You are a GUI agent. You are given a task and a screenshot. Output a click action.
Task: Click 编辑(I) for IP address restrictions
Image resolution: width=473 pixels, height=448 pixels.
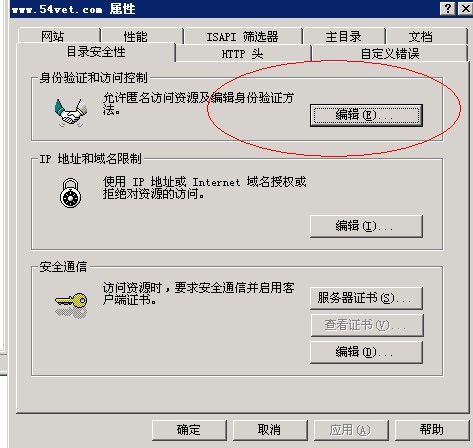pos(366,226)
